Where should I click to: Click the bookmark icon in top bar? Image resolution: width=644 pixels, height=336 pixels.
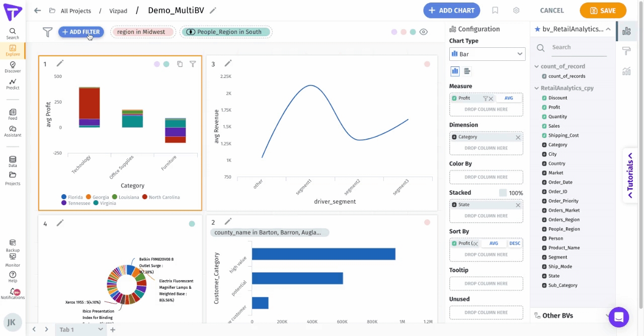(495, 11)
